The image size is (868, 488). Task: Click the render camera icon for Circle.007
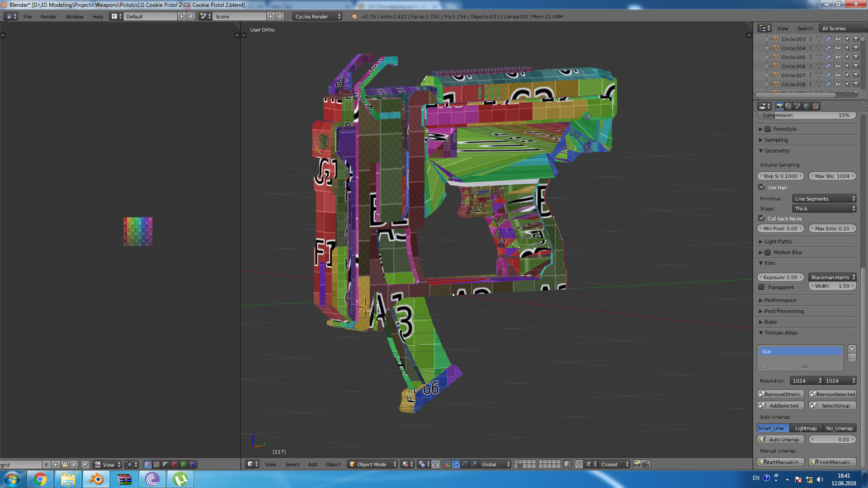(x=856, y=75)
